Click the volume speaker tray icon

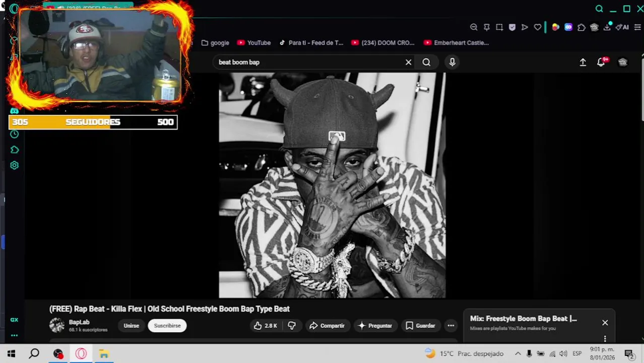click(563, 353)
